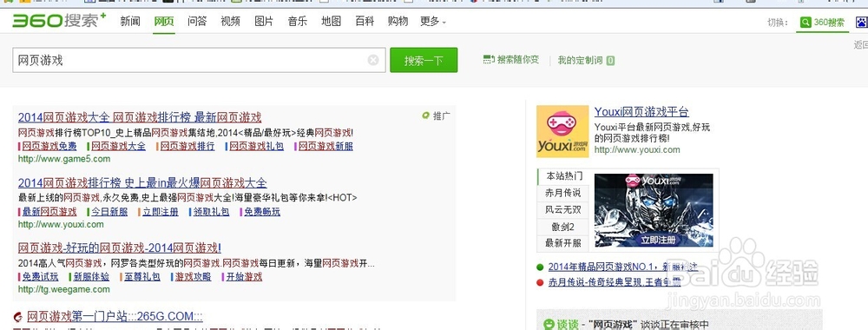Click sublink 游戏攻略
The width and height of the screenshot is (868, 330).
(x=194, y=276)
